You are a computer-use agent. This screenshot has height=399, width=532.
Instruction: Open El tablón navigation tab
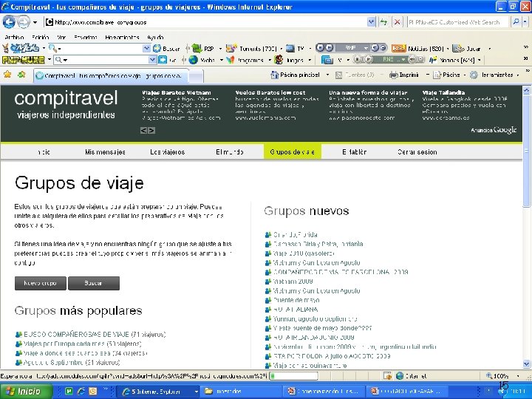tap(354, 152)
